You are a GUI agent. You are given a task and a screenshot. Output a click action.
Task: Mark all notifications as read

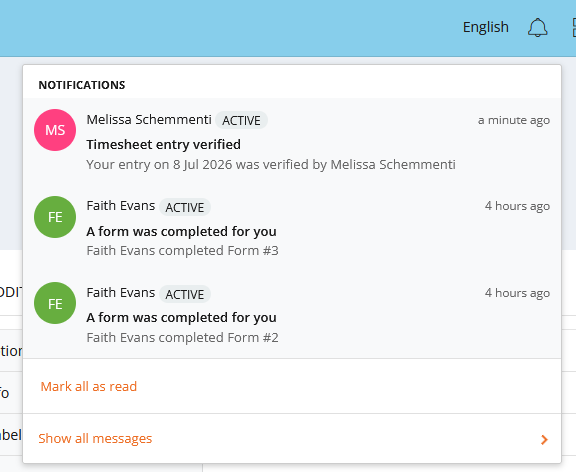(x=89, y=386)
